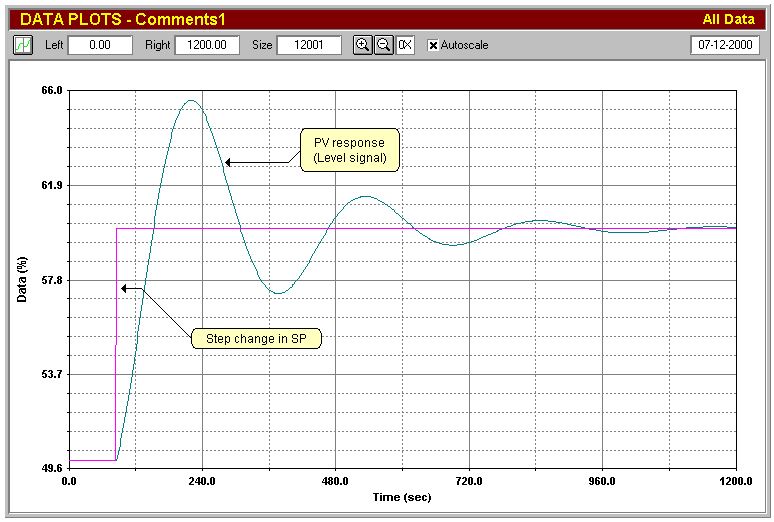The height and width of the screenshot is (522, 774).
Task: Click the 480.0 x-axis value
Action: [x=336, y=481]
